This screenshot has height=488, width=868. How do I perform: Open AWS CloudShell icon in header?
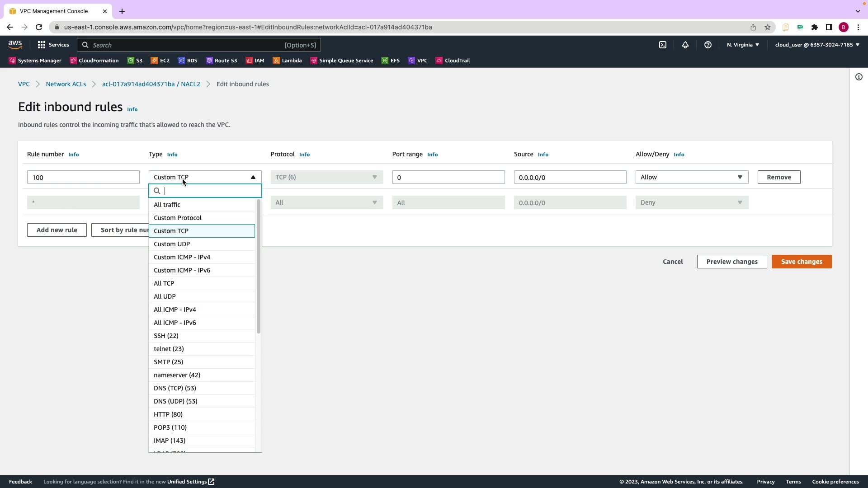[663, 45]
